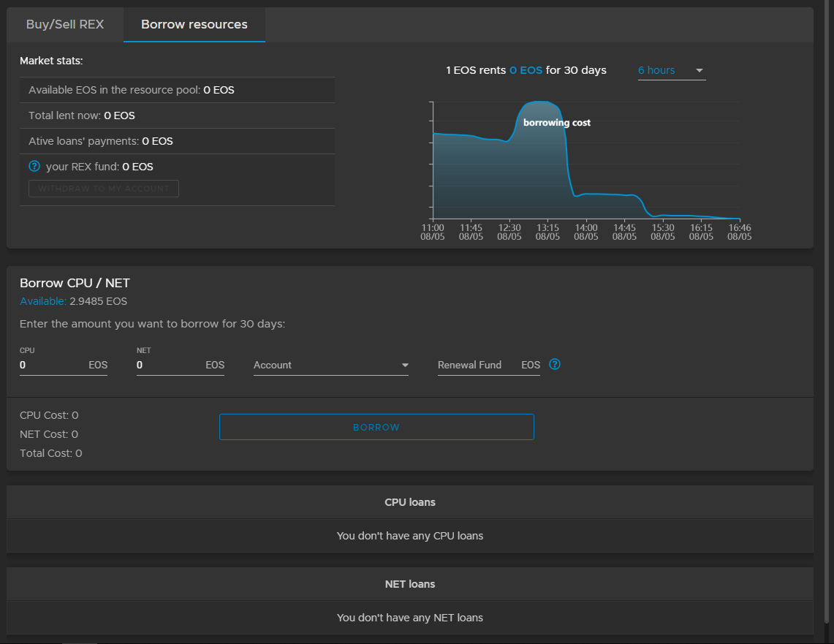The image size is (834, 644).
Task: Focus the CPU amount input field
Action: 64,365
